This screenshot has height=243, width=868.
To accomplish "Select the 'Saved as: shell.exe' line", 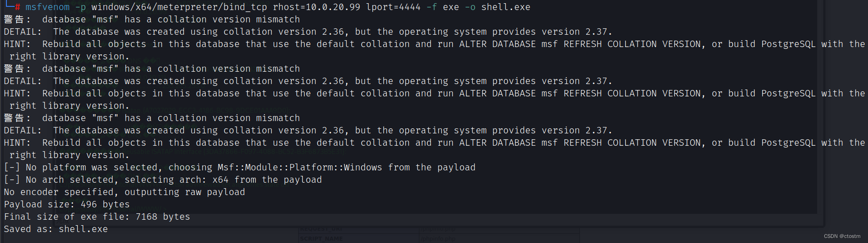I will pyautogui.click(x=56, y=229).
